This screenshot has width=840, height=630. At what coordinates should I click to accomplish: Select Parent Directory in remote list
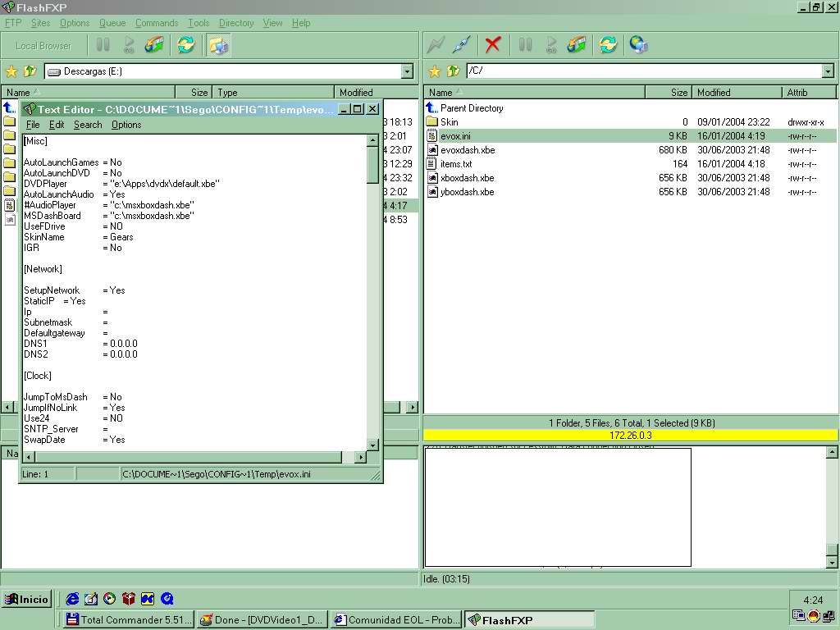[472, 108]
